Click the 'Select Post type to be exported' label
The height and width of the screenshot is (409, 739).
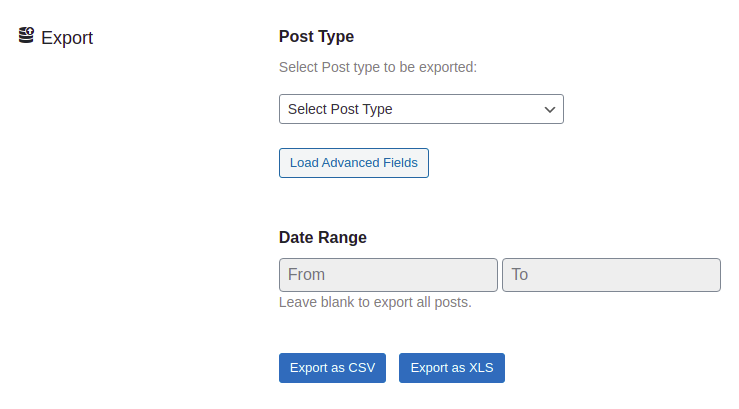pos(378,67)
